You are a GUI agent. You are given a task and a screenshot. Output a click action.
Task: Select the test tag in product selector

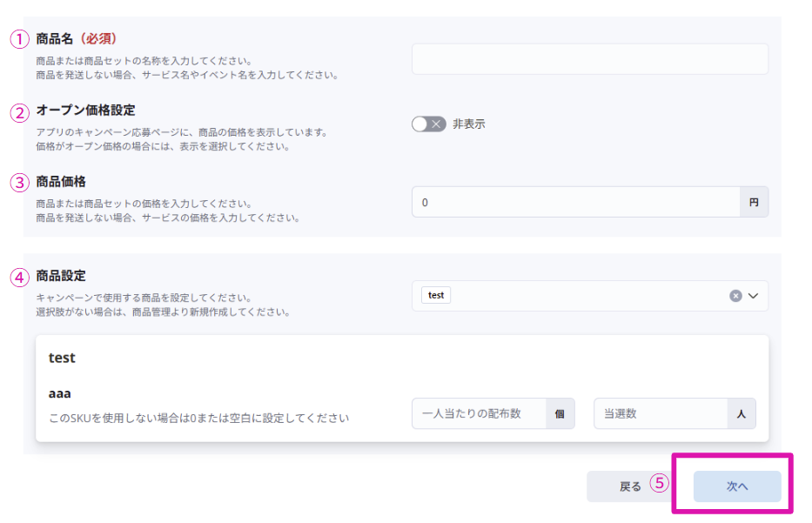436,296
